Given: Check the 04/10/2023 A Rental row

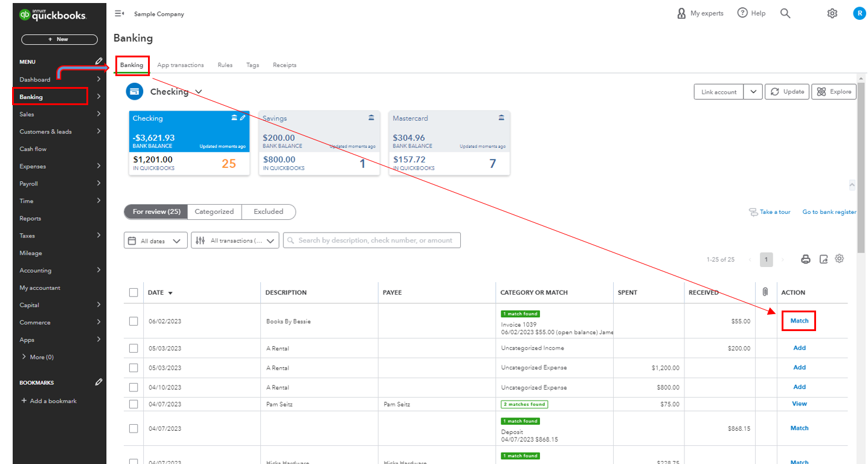Looking at the screenshot, I should pos(133,387).
